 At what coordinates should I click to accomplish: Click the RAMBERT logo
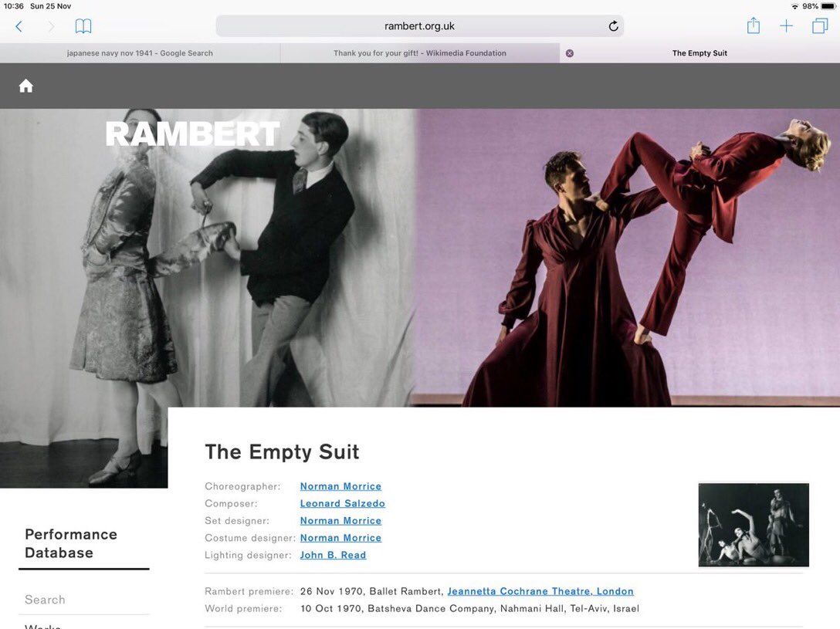192,134
